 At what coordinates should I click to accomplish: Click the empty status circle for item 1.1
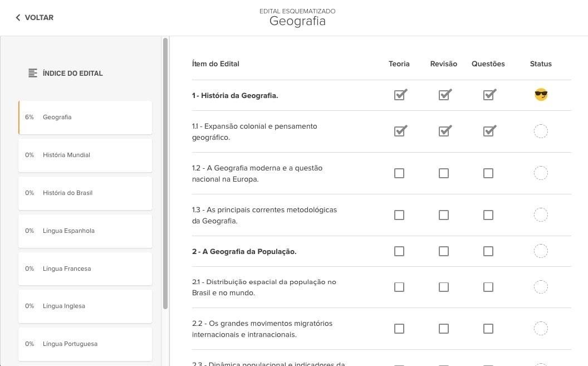pyautogui.click(x=541, y=131)
